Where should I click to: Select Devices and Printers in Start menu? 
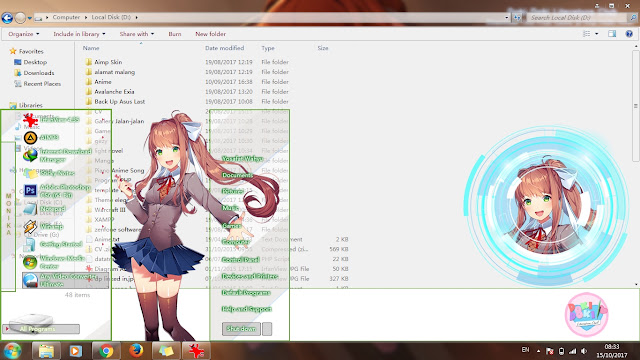point(250,276)
